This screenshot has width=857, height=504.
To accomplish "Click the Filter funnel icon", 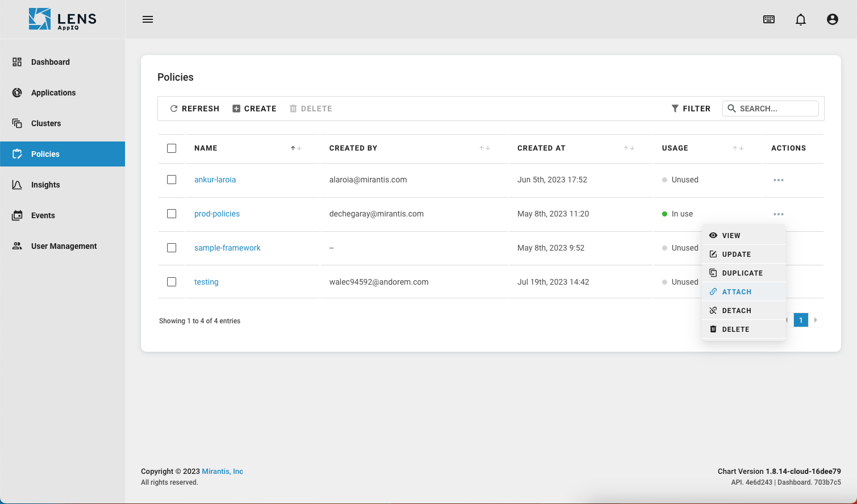I will [675, 109].
